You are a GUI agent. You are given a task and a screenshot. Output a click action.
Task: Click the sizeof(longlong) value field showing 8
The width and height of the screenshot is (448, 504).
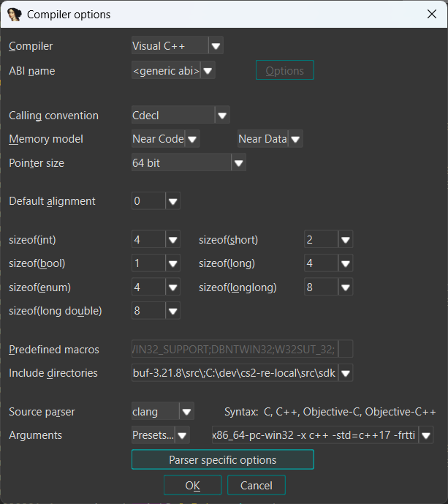point(321,287)
